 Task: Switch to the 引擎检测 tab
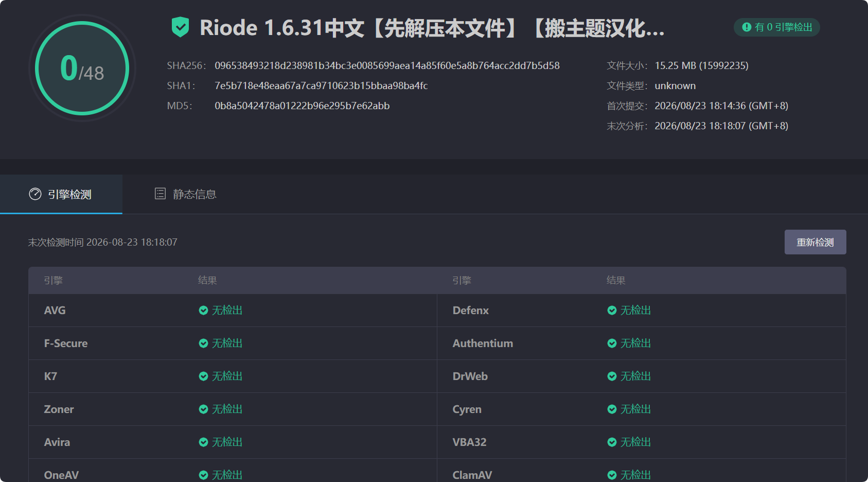tap(61, 194)
